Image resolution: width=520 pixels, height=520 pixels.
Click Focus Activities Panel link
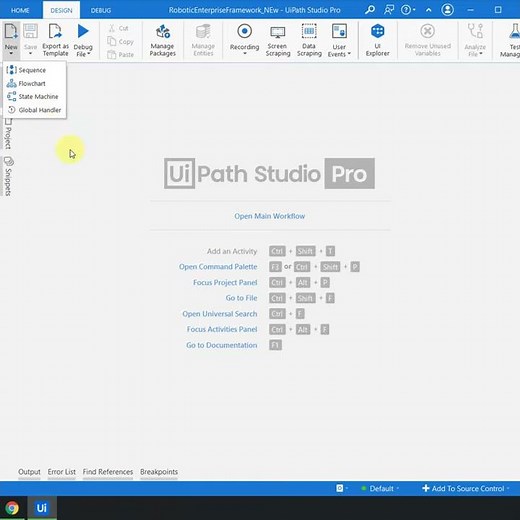pos(222,329)
